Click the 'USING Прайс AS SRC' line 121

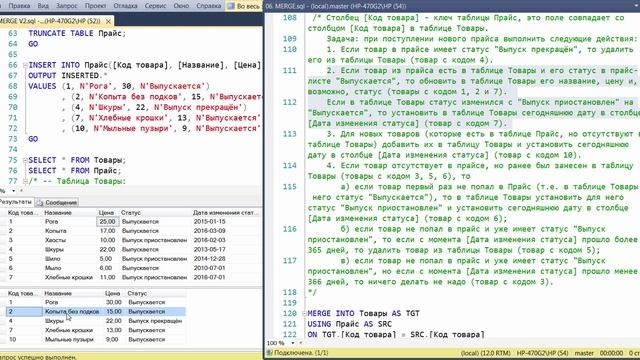point(349,324)
